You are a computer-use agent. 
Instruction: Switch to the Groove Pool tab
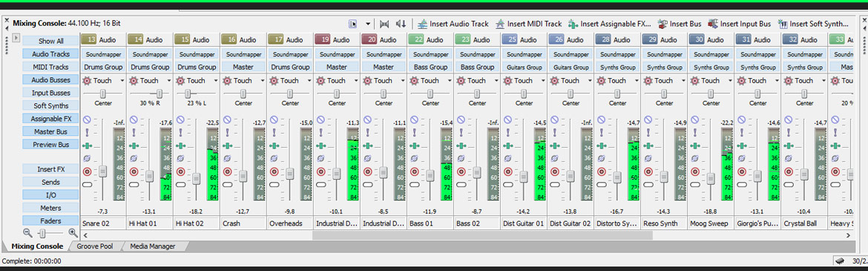click(95, 246)
